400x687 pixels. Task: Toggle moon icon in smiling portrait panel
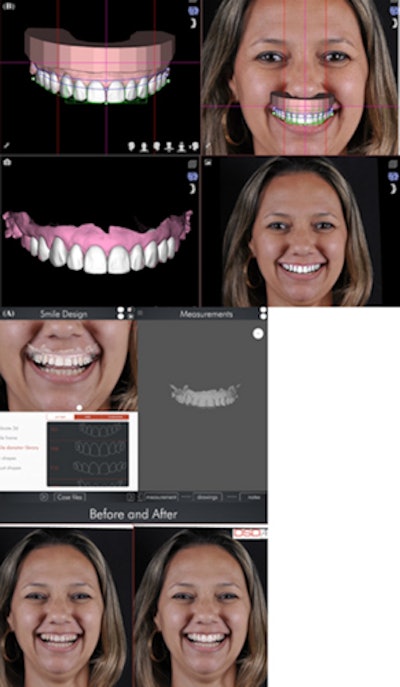pyautogui.click(x=393, y=189)
